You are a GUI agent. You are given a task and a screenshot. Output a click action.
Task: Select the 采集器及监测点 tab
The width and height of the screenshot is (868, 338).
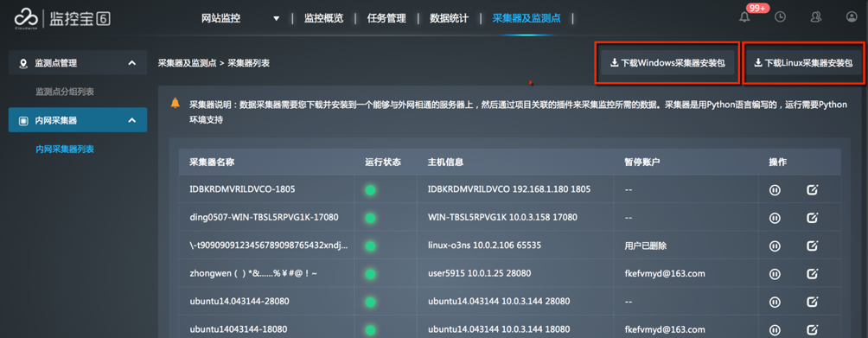tap(527, 18)
